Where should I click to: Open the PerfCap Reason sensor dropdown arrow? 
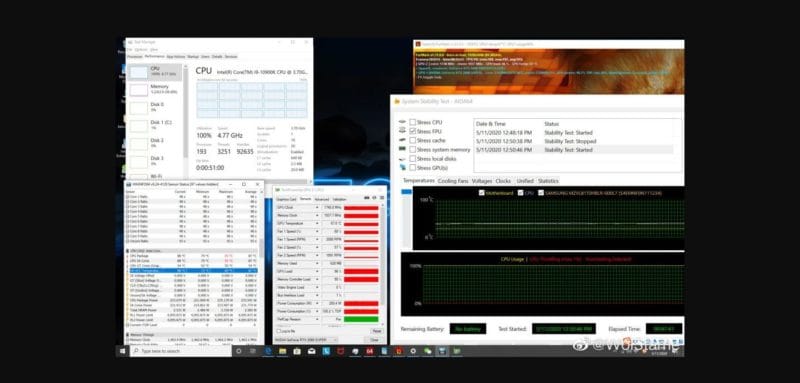317,319
